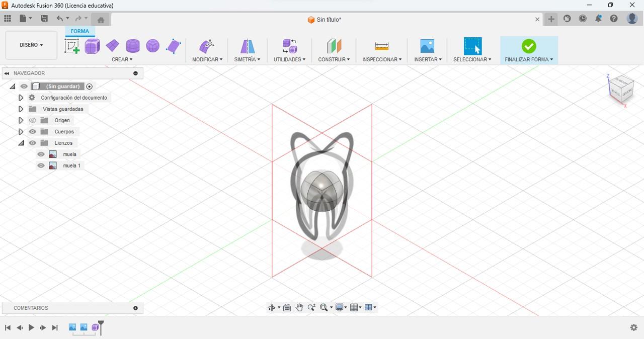
Task: Click the Finalizar Forma green checkmark
Action: pos(529,46)
